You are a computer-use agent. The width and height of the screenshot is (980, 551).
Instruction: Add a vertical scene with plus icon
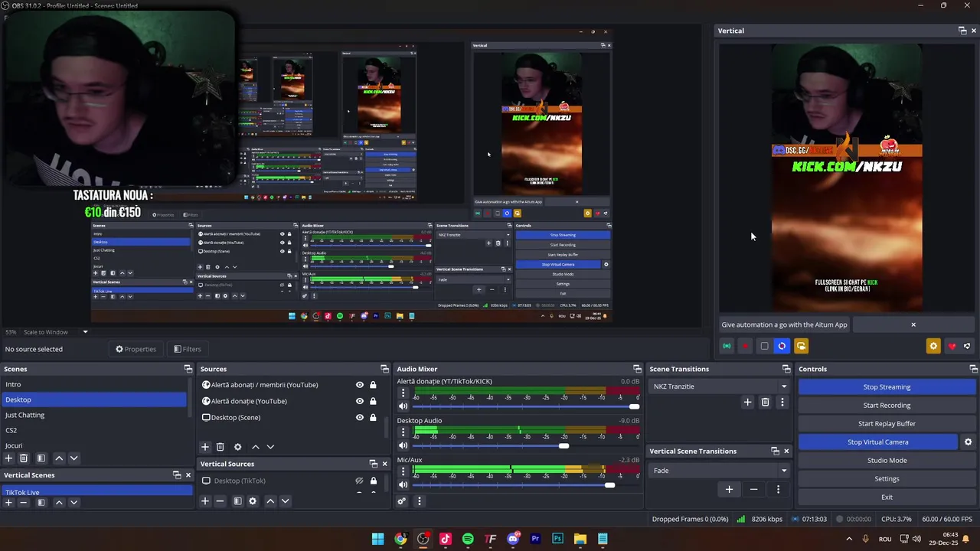coord(8,503)
